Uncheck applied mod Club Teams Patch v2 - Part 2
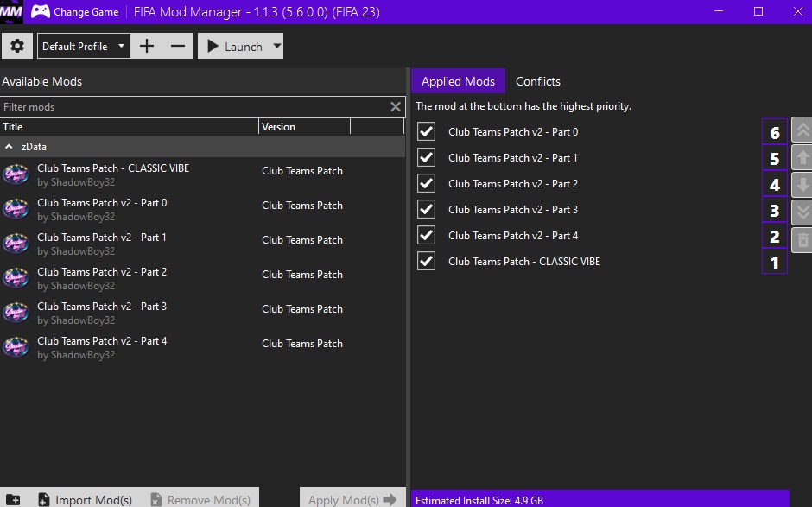Image resolution: width=812 pixels, height=507 pixels. [x=426, y=183]
